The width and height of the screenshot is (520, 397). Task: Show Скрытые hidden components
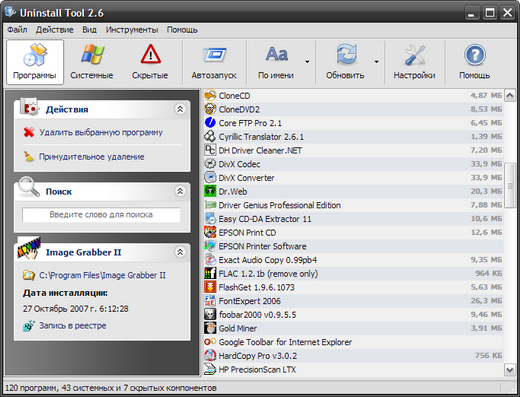[150, 62]
